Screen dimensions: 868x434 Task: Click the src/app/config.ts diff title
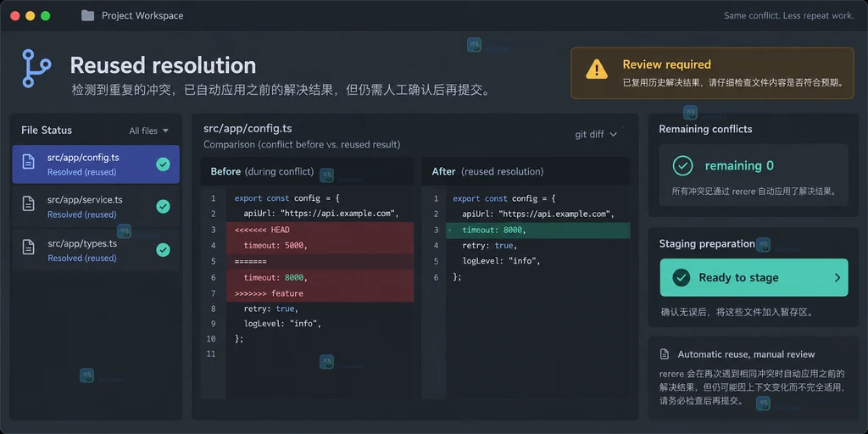coord(248,129)
